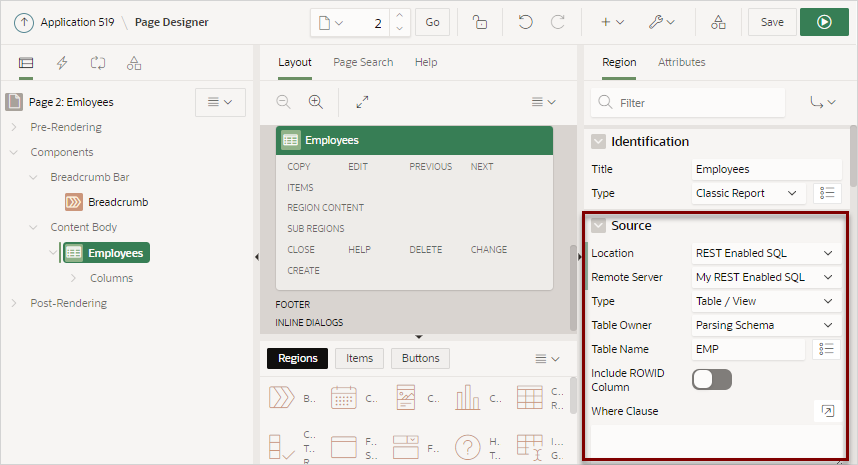This screenshot has width=858, height=465.
Task: Open the Where Clause code editor icon
Action: coord(827,411)
